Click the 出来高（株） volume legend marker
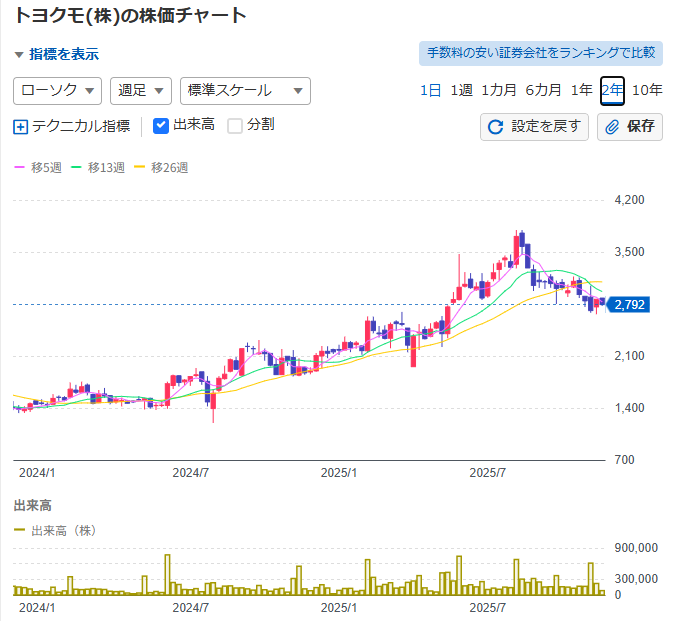This screenshot has width=673, height=621. (20, 531)
